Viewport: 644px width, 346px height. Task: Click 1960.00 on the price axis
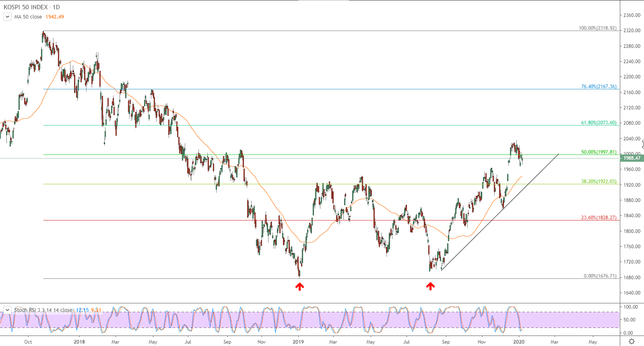(632, 169)
